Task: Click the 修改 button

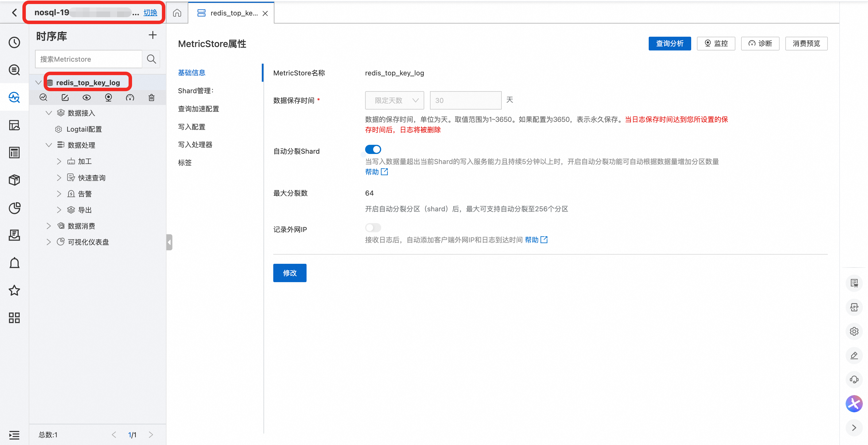Action: [289, 273]
